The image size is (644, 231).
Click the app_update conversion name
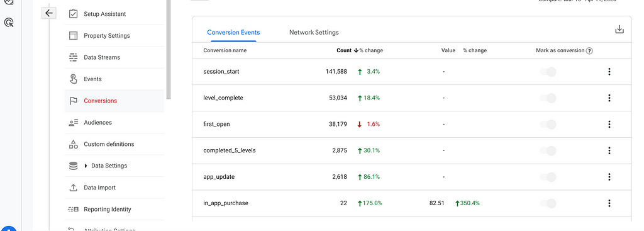pyautogui.click(x=219, y=177)
